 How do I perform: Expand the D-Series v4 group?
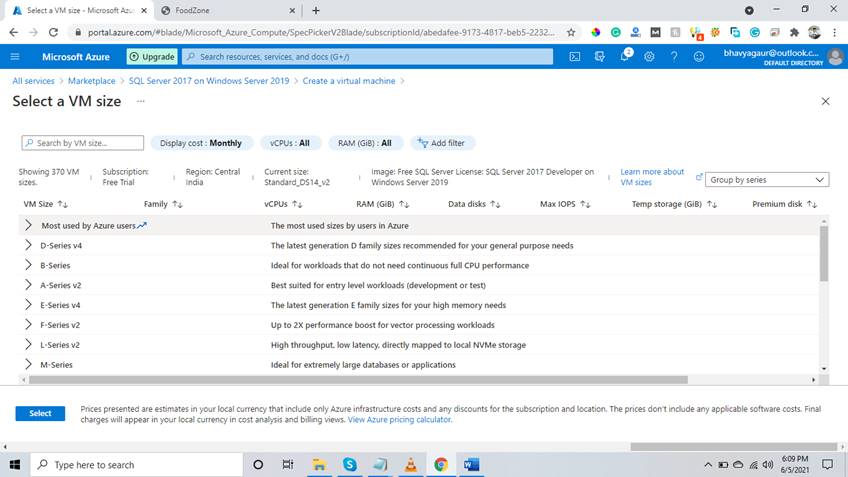pos(28,246)
